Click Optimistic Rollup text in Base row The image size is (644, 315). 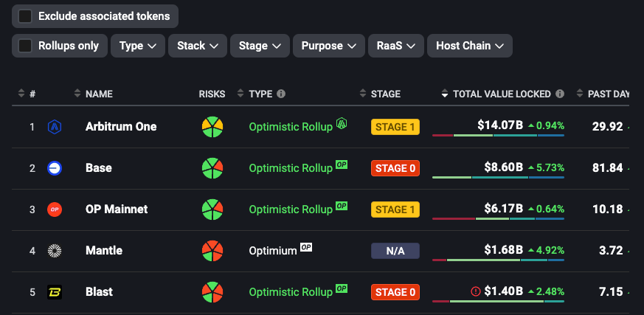coord(291,168)
